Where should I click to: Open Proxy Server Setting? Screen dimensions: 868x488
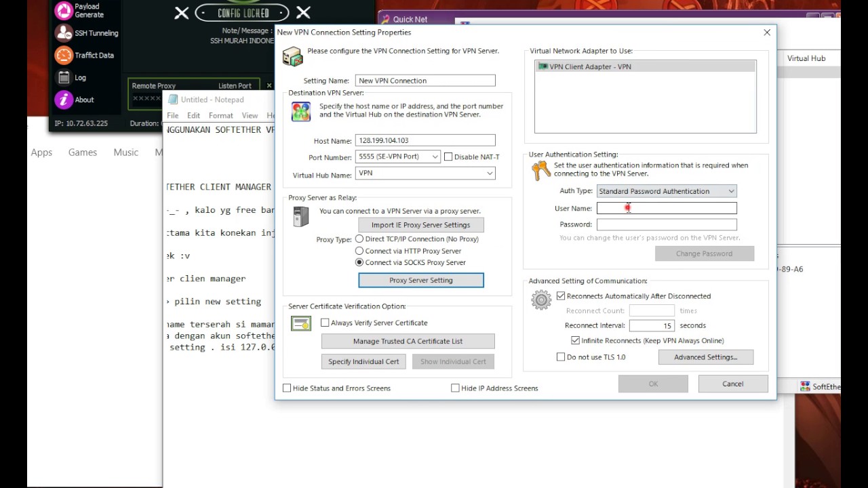pyautogui.click(x=420, y=280)
